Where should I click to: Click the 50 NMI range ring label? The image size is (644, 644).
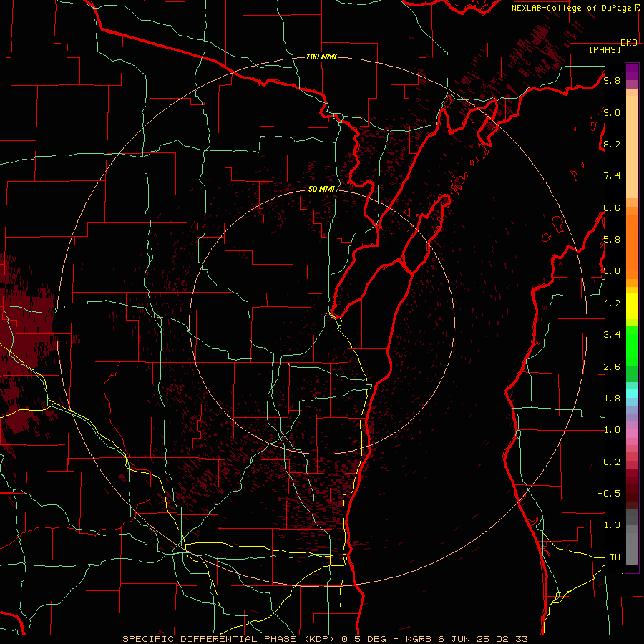321,189
